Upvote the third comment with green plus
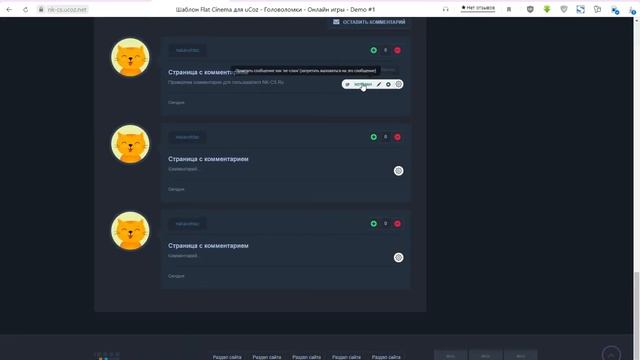 click(x=373, y=224)
